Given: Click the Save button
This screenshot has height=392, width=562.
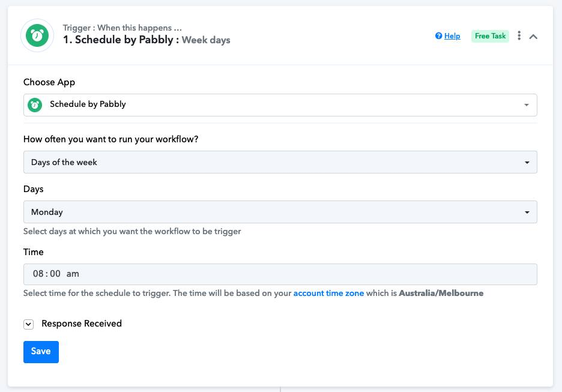Looking at the screenshot, I should (41, 352).
